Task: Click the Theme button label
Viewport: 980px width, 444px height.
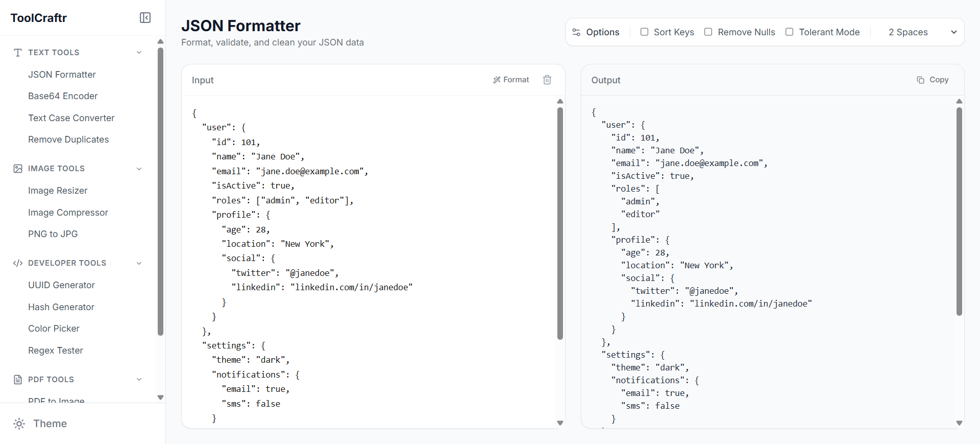Action: pyautogui.click(x=50, y=424)
